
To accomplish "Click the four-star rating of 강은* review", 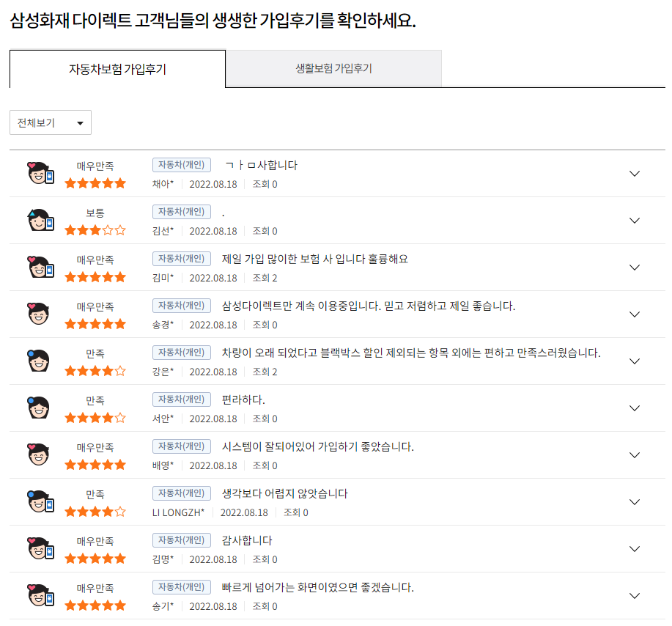I will (95, 371).
